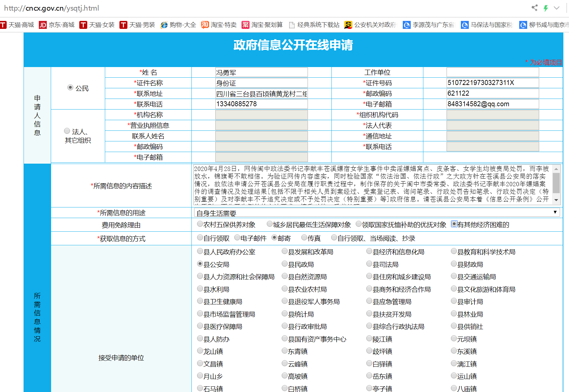Screen dimensions: 569x392
Task: Click the 联系电话 field with 13340885278
Action: (261, 104)
